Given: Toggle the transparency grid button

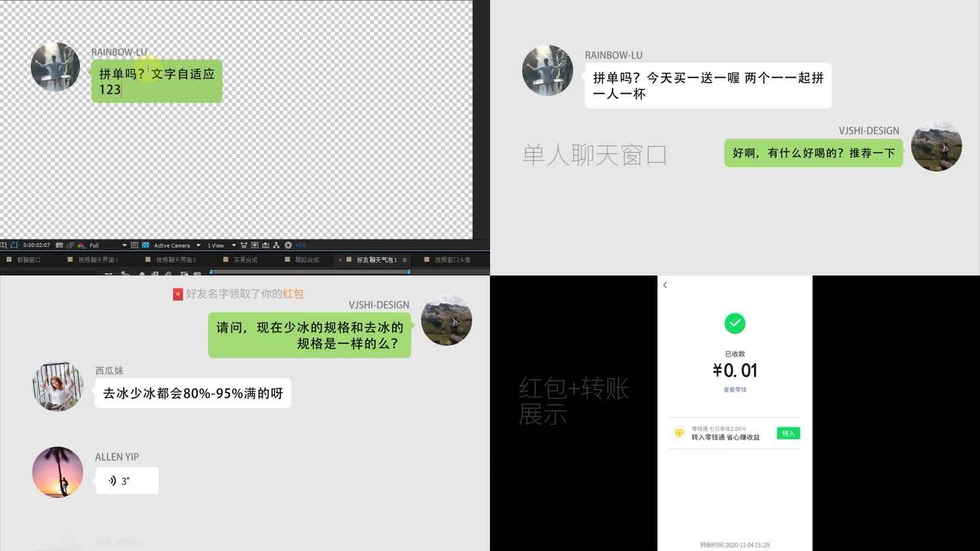Looking at the screenshot, I should 145,245.
